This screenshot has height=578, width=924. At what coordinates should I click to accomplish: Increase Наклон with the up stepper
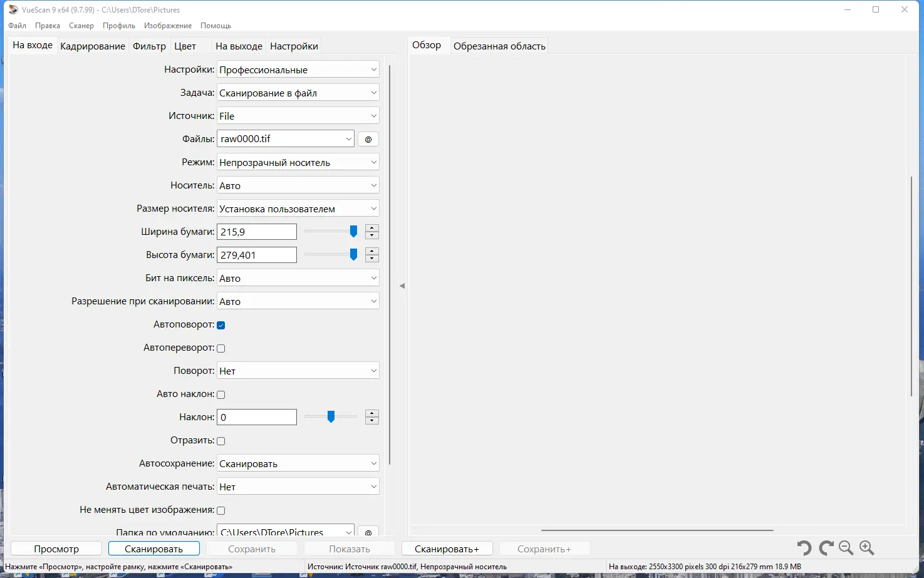pyautogui.click(x=372, y=413)
